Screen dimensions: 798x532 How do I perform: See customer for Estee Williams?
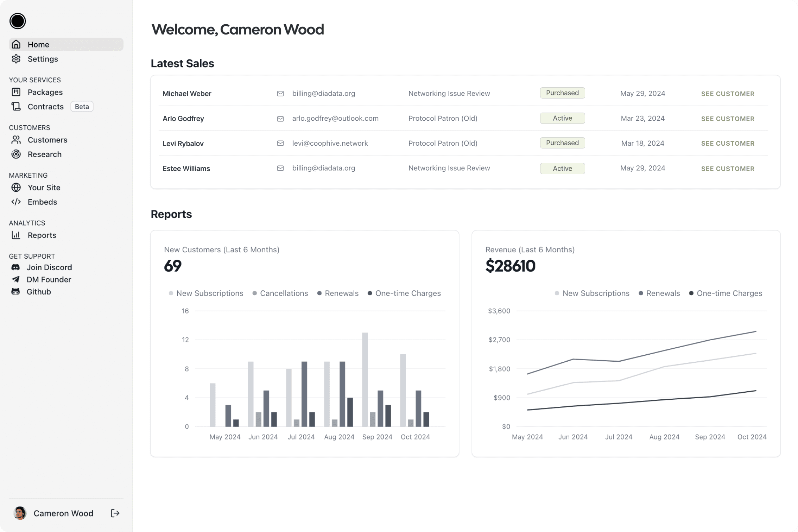point(728,169)
